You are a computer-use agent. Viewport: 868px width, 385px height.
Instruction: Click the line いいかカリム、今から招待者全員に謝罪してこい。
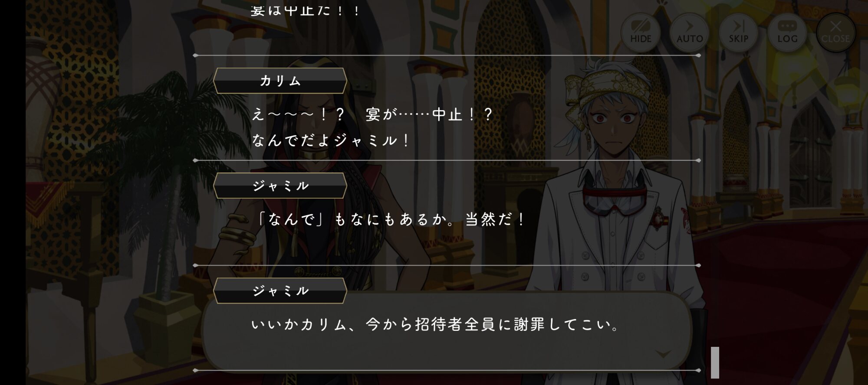point(436,324)
